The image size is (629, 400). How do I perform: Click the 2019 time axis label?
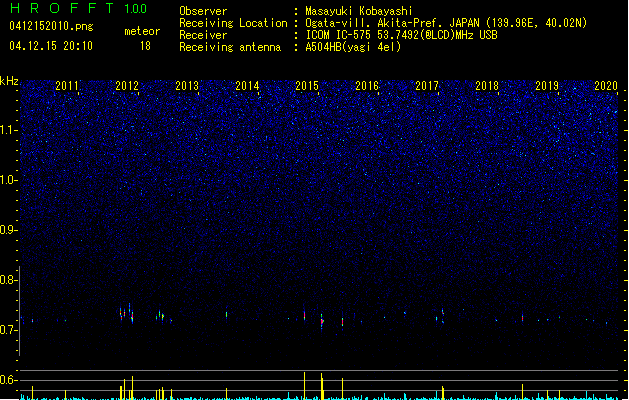click(x=547, y=86)
